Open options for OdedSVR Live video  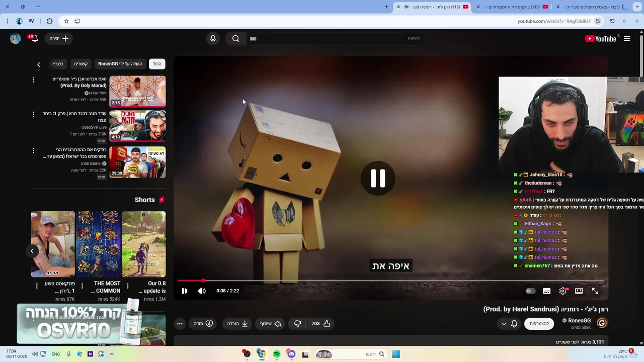34,115
